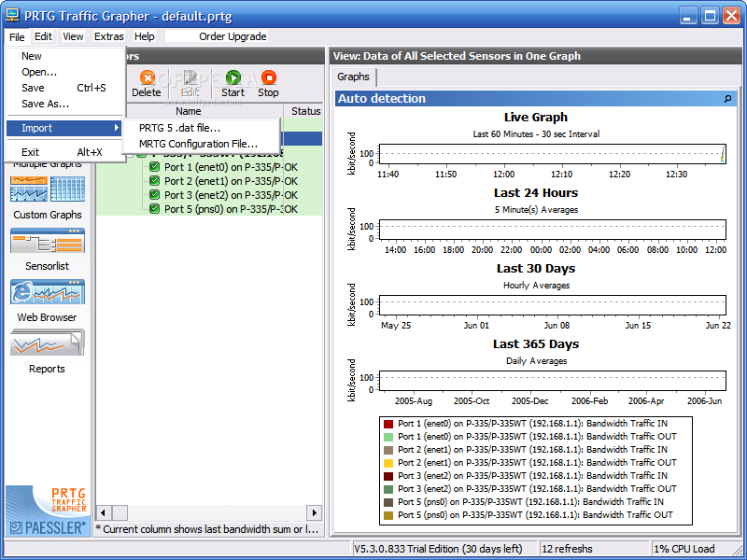This screenshot has height=560, width=747.
Task: Click the Status column header
Action: tap(304, 111)
